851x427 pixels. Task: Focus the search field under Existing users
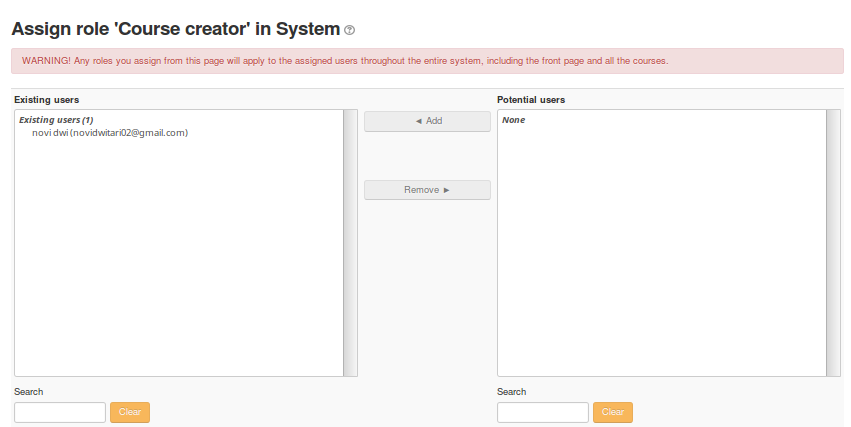60,412
